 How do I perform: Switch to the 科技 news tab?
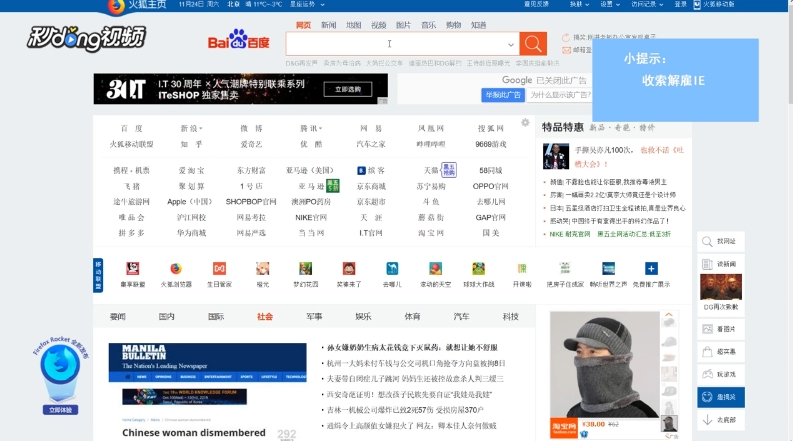coord(511,317)
